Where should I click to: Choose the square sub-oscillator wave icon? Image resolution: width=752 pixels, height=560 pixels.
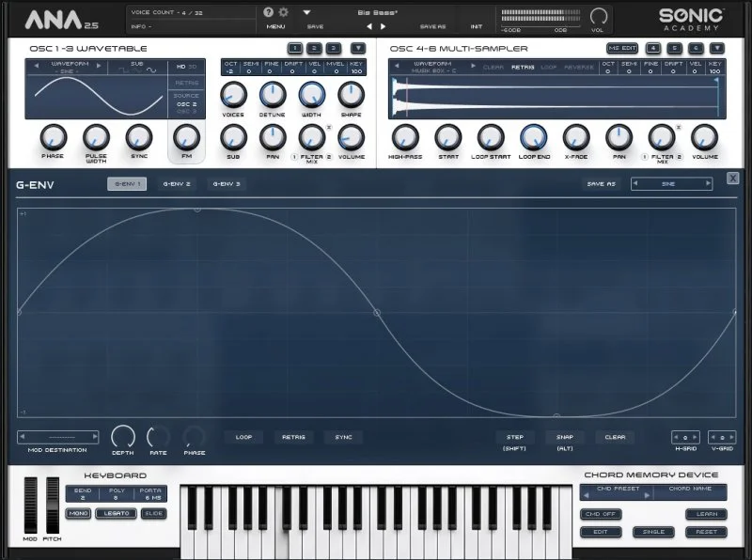tap(124, 70)
